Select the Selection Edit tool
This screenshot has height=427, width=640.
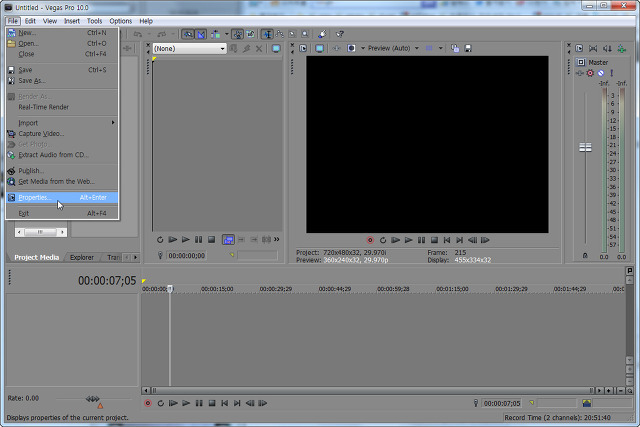(x=292, y=34)
